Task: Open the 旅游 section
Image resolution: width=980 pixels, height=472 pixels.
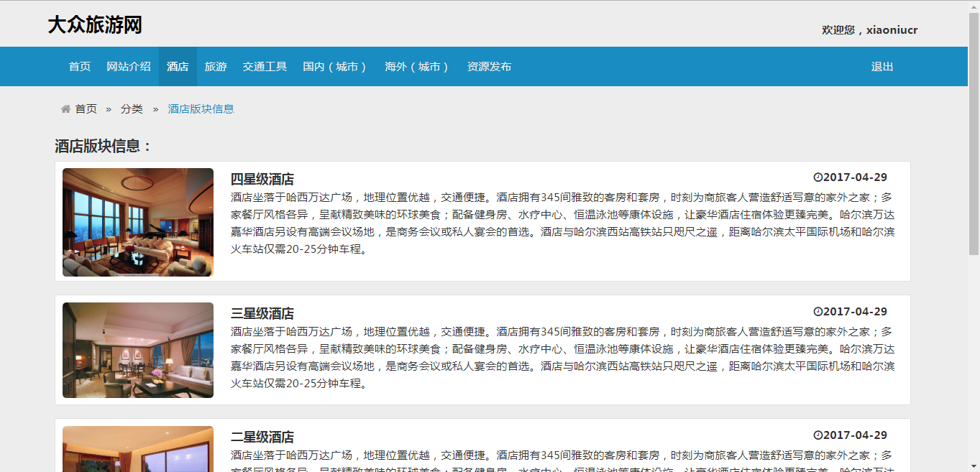Action: pyautogui.click(x=216, y=67)
